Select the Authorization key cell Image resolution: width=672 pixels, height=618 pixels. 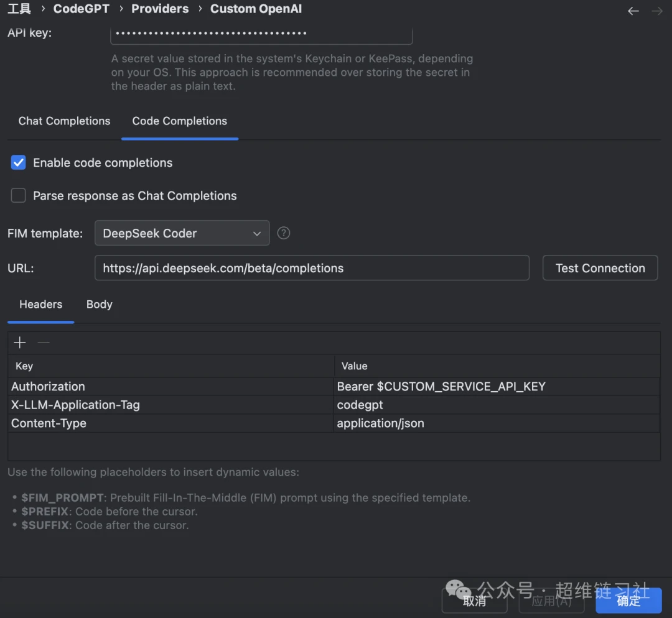[x=171, y=386]
